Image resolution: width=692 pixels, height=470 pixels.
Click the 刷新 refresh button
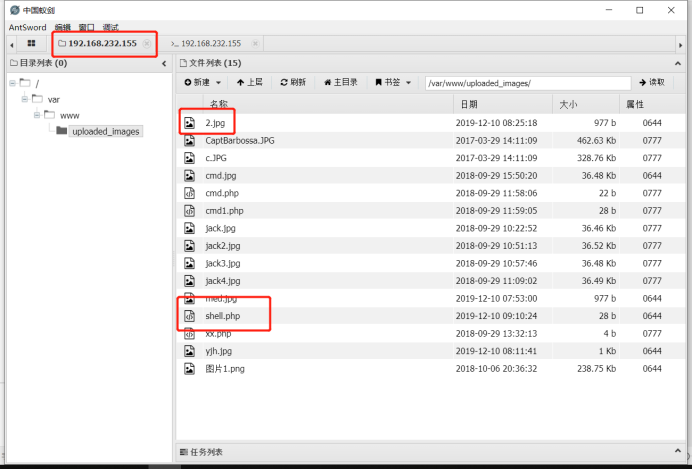pos(293,82)
